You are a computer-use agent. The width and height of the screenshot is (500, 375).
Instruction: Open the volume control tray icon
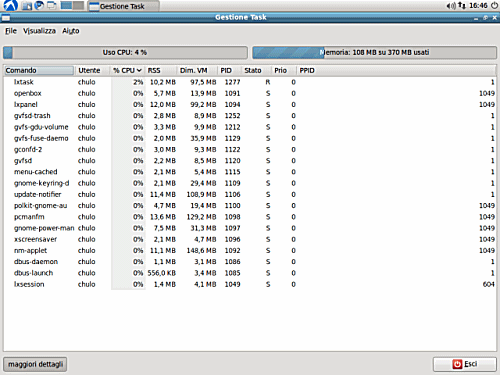coord(451,6)
